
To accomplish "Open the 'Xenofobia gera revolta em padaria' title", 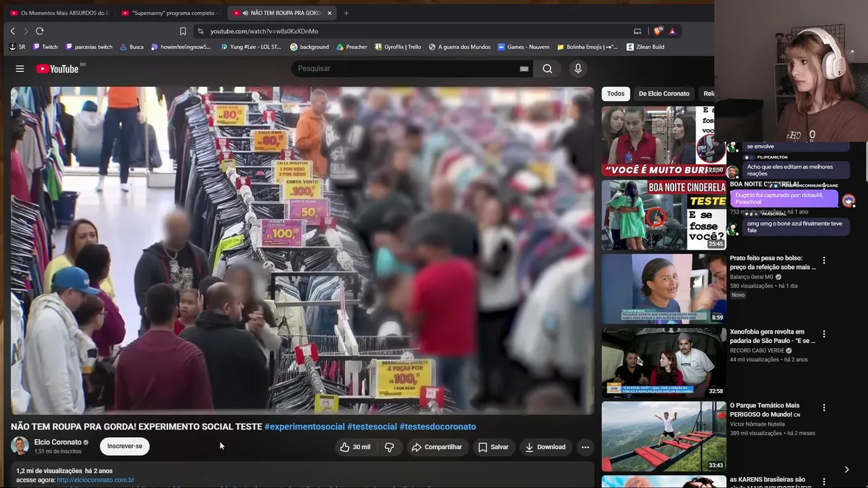I will tap(772, 336).
